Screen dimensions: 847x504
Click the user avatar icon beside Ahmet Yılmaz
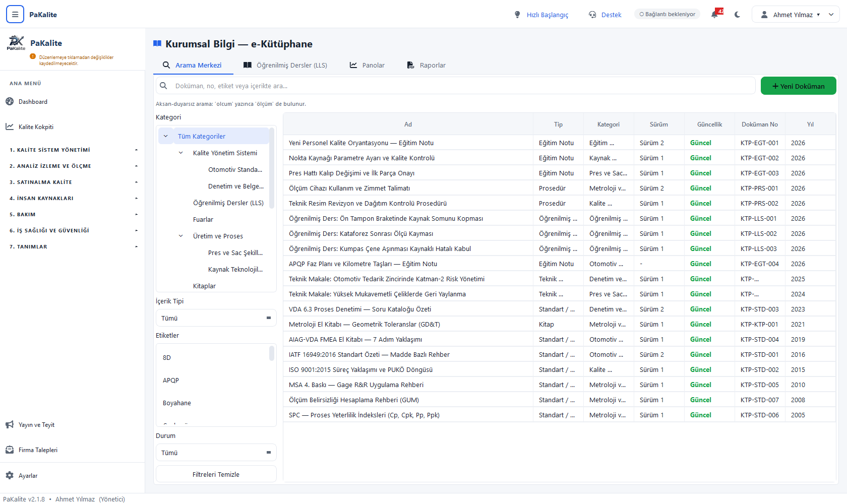pyautogui.click(x=764, y=15)
